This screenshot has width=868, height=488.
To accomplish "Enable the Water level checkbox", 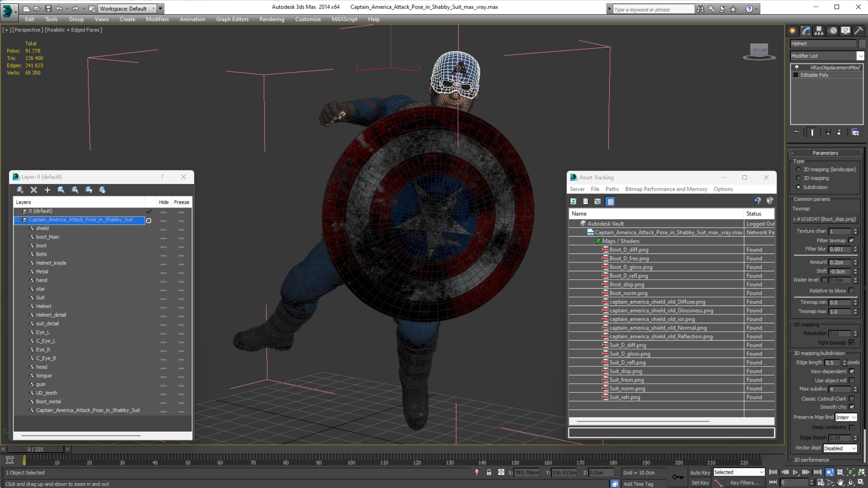I will click(x=824, y=280).
